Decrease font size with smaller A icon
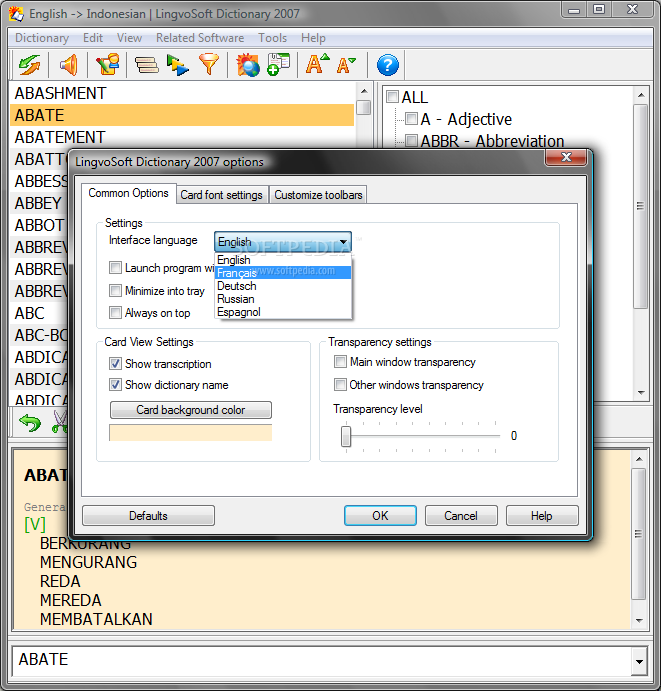 346,65
